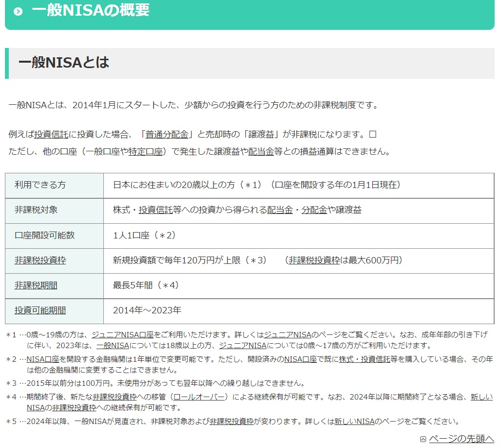The width and height of the screenshot is (501, 448).
Task: Open the 投資信託 link in the intro paragraph
Action: (x=51, y=135)
